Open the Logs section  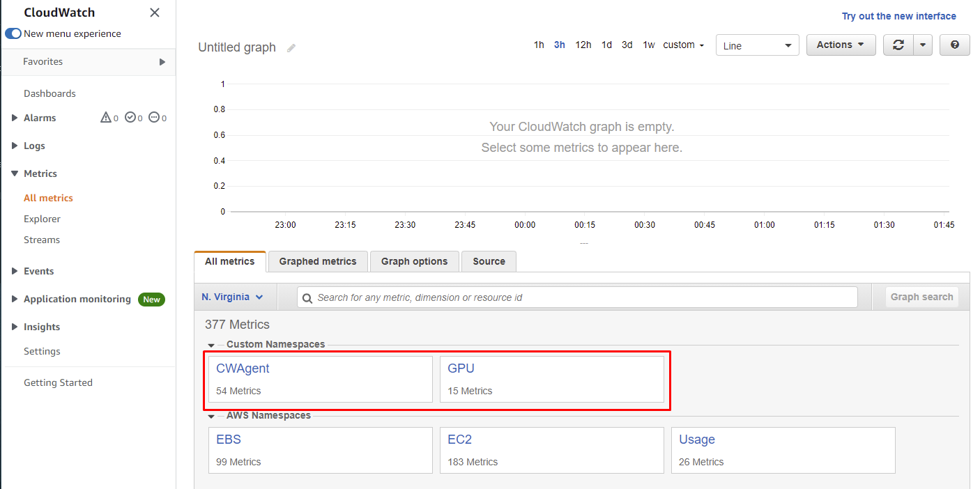coord(34,146)
